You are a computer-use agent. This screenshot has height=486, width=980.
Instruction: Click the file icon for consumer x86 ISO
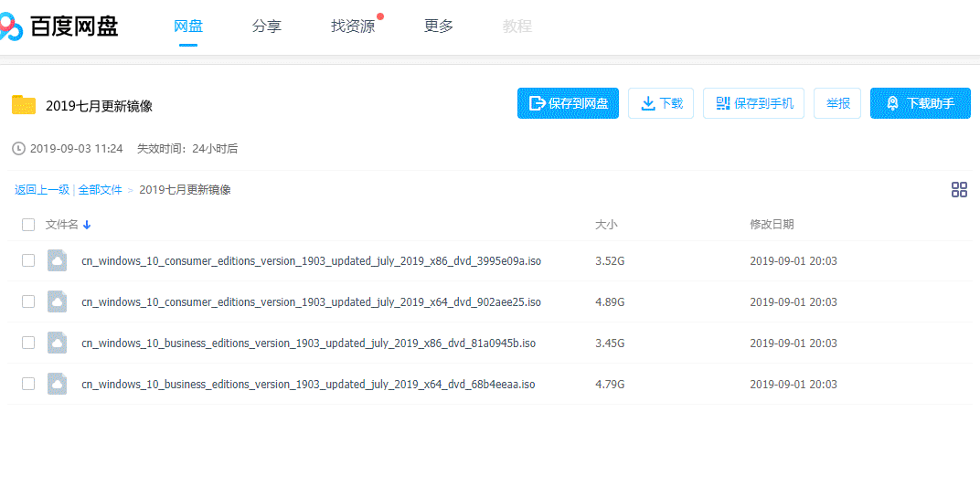(57, 260)
